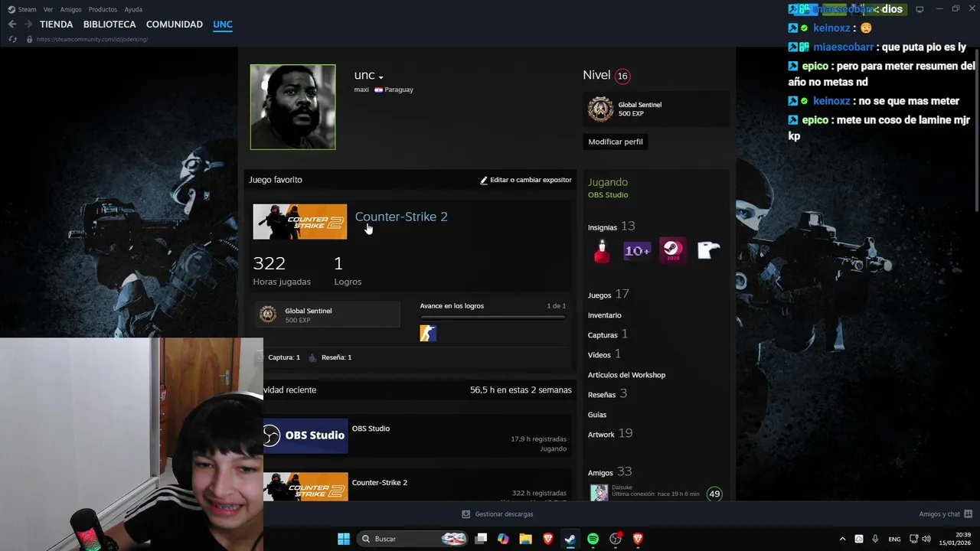Open the Captura: 1 link
The image size is (980, 551).
283,357
